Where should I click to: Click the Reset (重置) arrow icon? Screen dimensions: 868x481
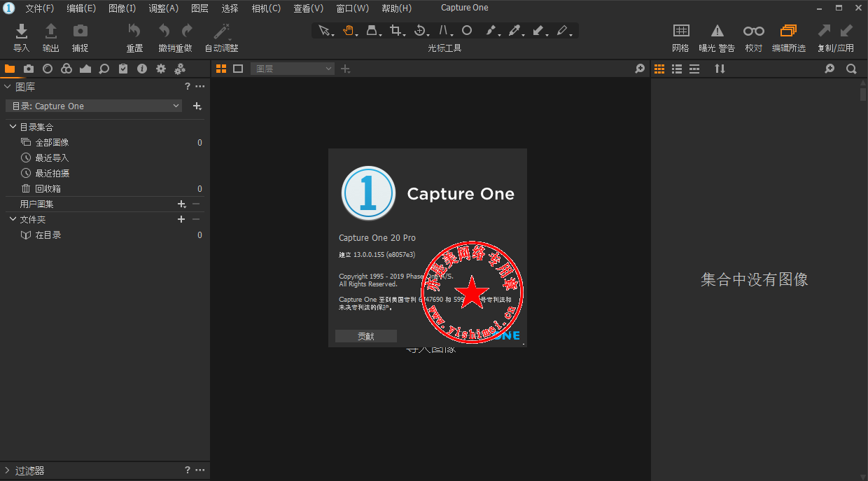click(x=134, y=31)
